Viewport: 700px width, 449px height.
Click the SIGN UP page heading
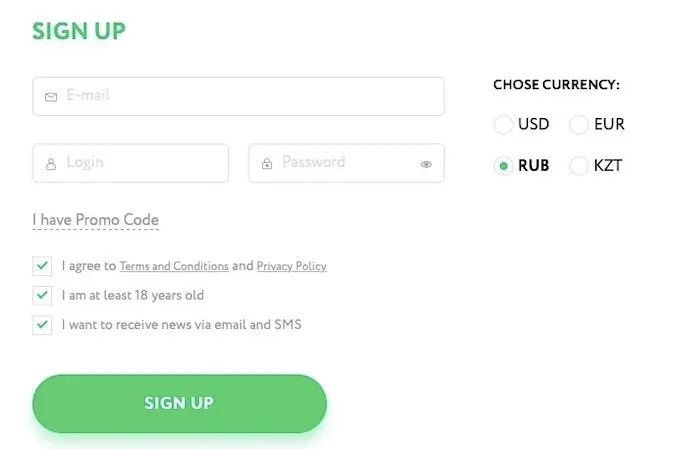click(x=79, y=31)
